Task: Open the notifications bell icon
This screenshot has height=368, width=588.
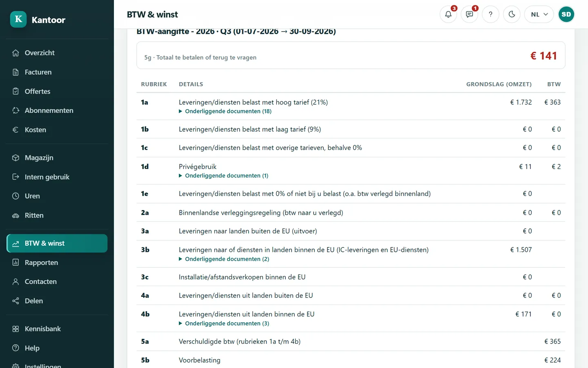Action: (448, 14)
